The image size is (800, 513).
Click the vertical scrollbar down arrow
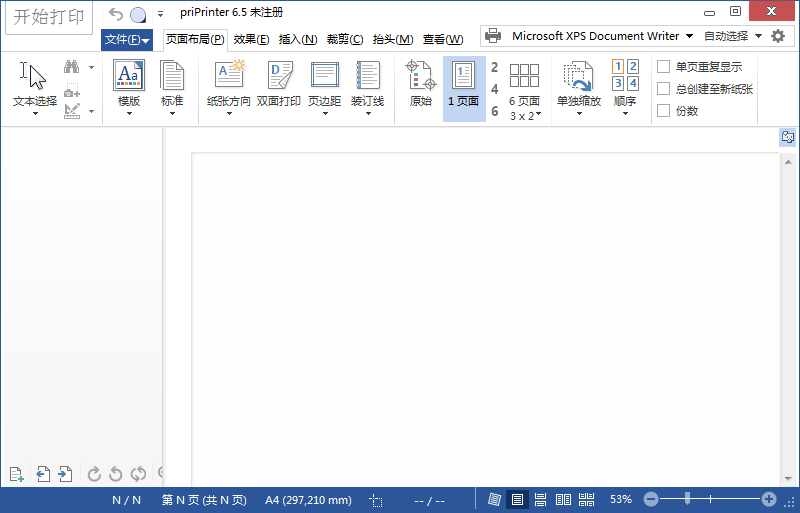pos(788,479)
